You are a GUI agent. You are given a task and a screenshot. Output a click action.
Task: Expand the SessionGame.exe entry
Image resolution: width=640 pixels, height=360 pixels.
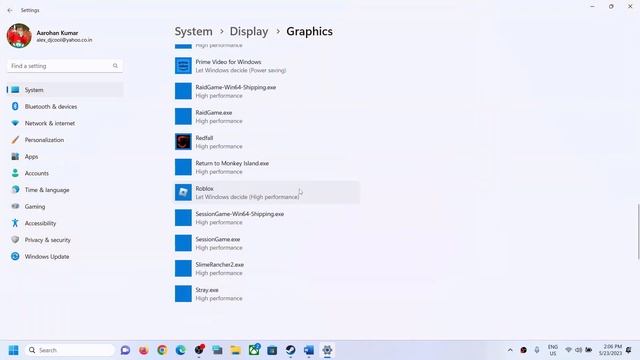coord(267,243)
